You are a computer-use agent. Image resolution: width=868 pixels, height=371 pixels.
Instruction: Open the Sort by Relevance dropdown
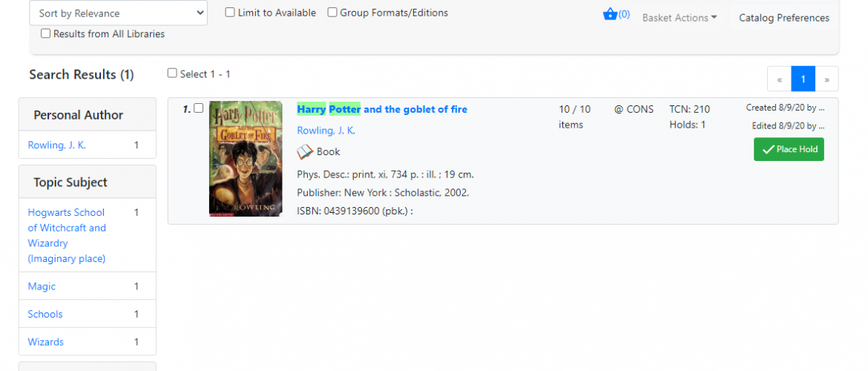tap(119, 13)
